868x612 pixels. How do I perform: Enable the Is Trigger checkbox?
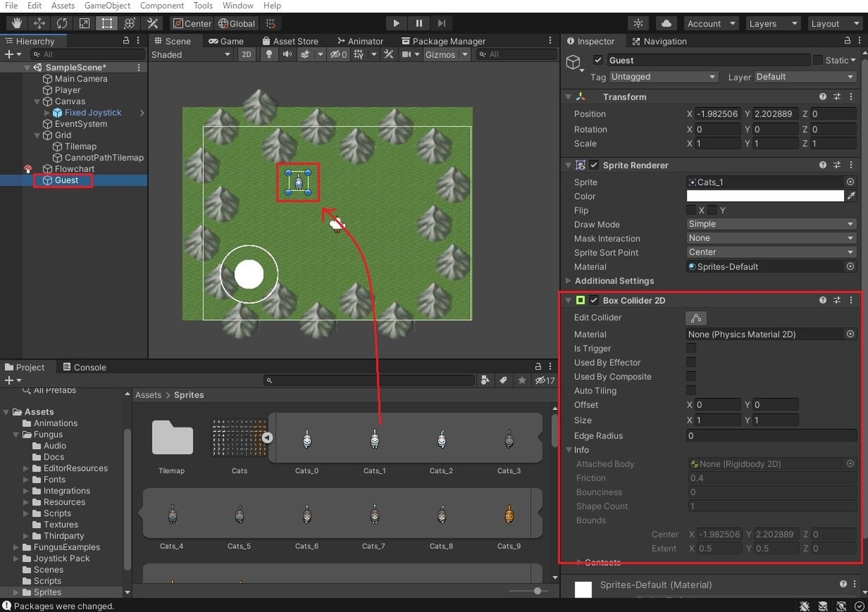pos(691,349)
